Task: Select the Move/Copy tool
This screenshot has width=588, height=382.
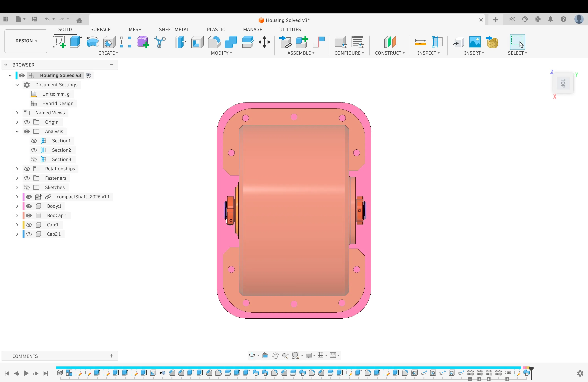Action: [264, 42]
